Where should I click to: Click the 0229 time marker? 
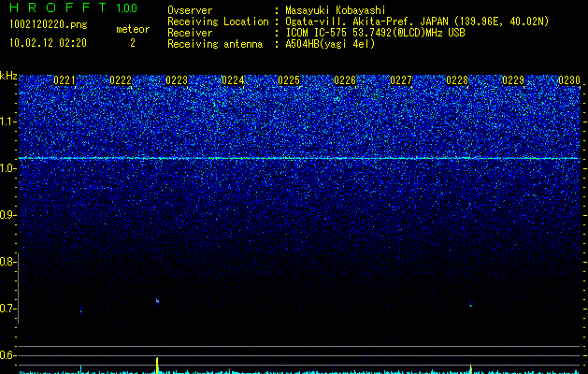coord(513,80)
